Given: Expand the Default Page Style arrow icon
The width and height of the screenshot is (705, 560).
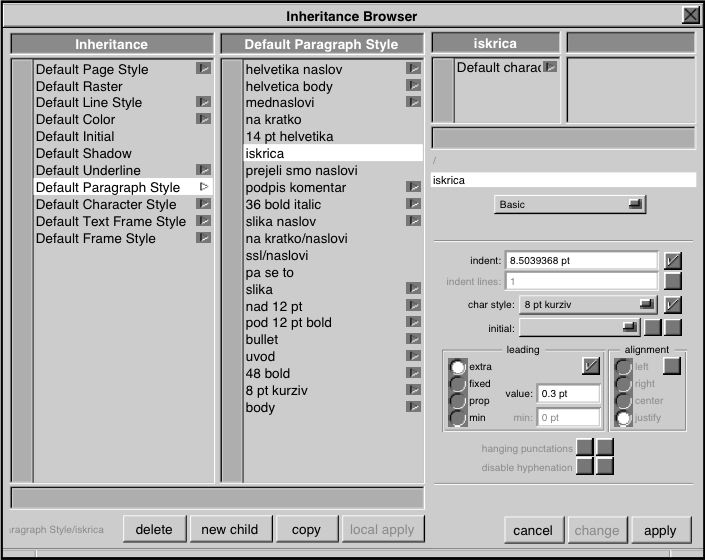Looking at the screenshot, I should [203, 68].
